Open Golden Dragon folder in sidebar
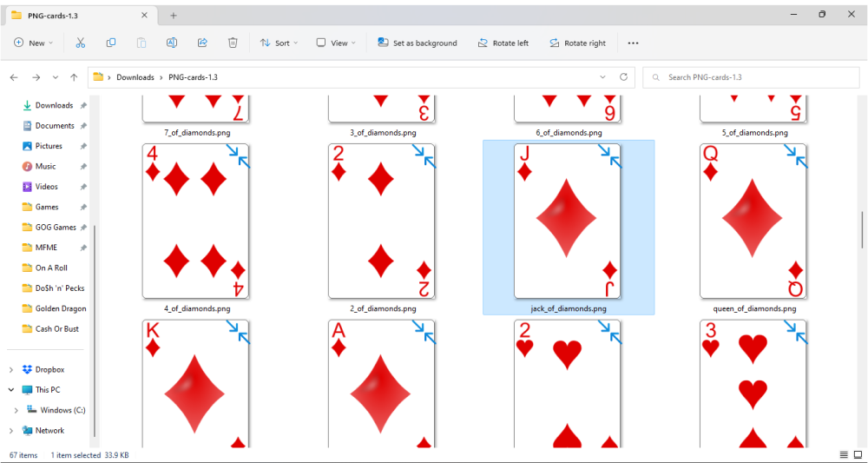The image size is (868, 463). click(x=61, y=308)
